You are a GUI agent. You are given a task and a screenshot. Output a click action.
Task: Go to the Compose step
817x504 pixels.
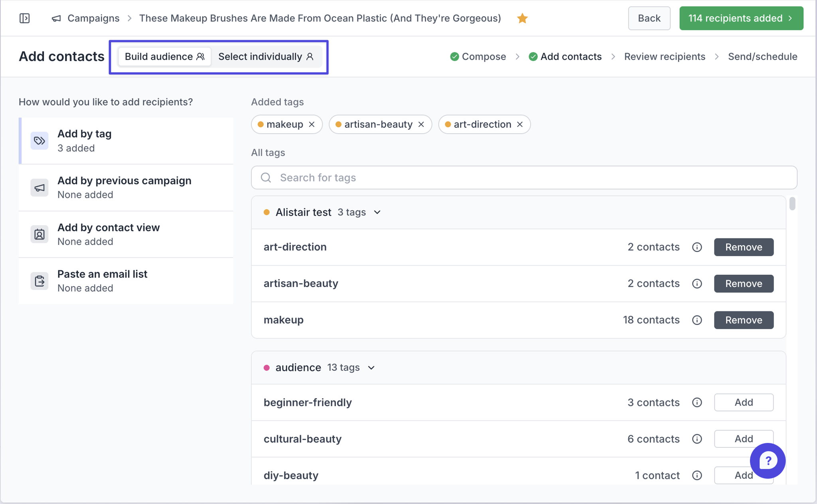(x=478, y=57)
